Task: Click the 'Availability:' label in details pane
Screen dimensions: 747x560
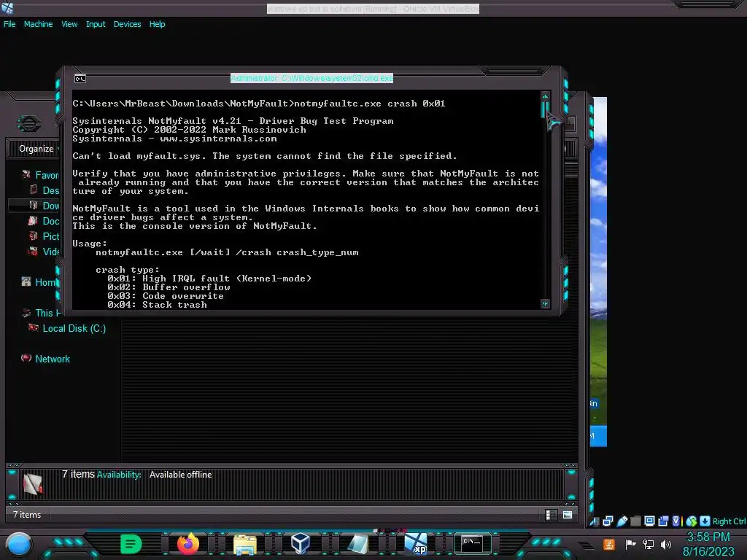Action: (119, 475)
